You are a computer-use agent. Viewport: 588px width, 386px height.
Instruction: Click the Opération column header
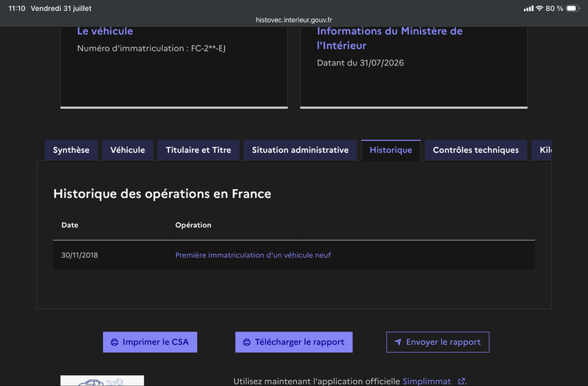pyautogui.click(x=193, y=225)
